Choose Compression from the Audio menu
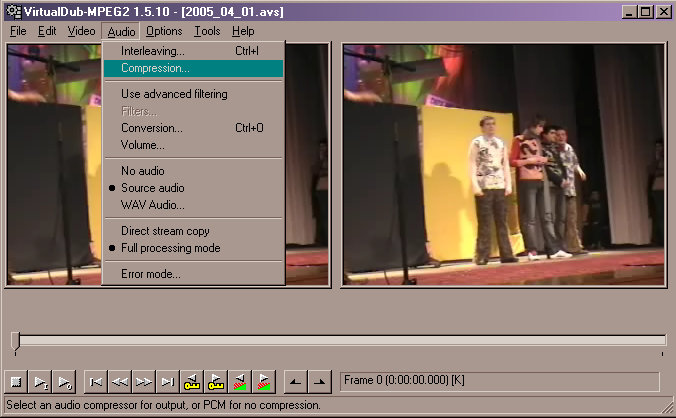Viewport: 676px width, 418px height. (x=154, y=68)
